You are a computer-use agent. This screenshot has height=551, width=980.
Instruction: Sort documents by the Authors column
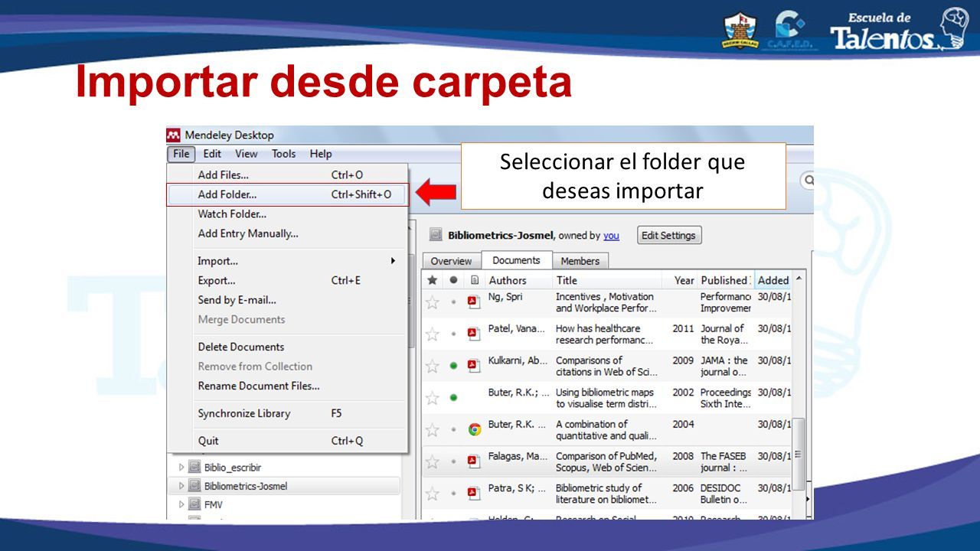[518, 280]
